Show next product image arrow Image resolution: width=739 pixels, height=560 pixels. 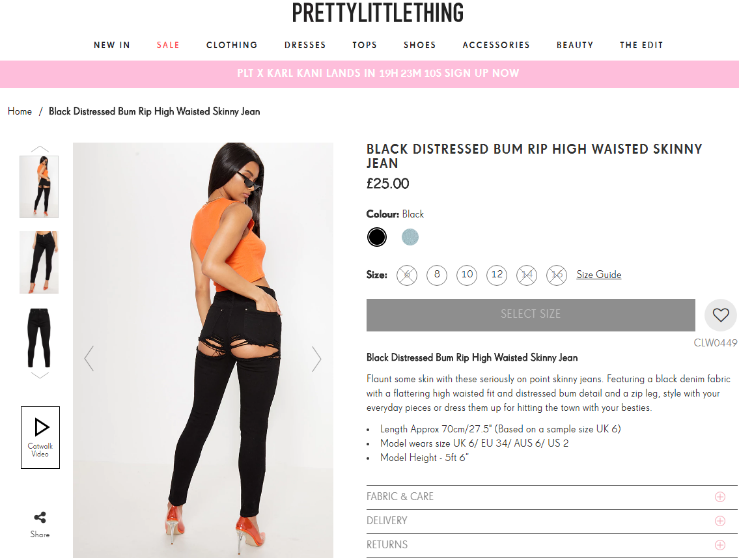[316, 359]
